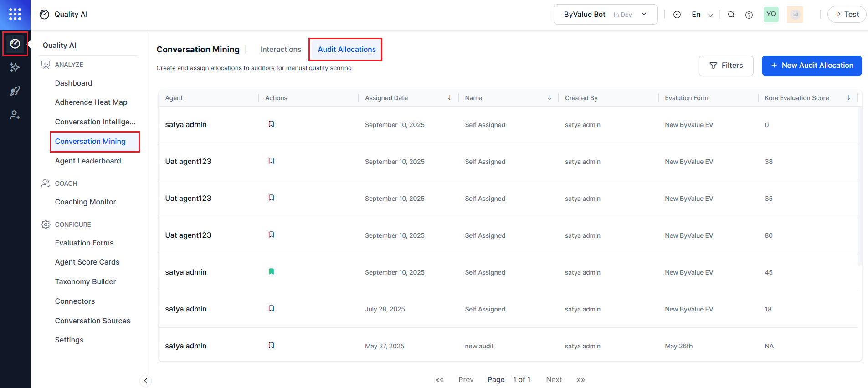The height and width of the screenshot is (388, 868).
Task: Click the Quality AI gauge sidebar icon
Action: point(15,44)
